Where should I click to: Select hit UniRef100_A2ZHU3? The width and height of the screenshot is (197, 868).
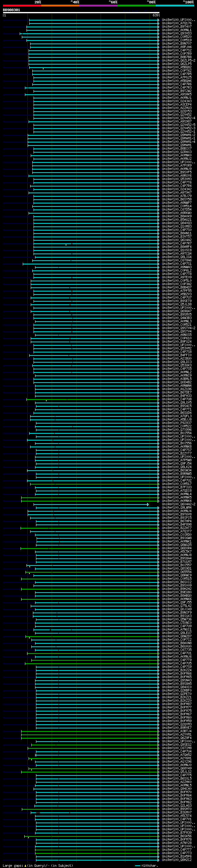[x=176, y=108]
